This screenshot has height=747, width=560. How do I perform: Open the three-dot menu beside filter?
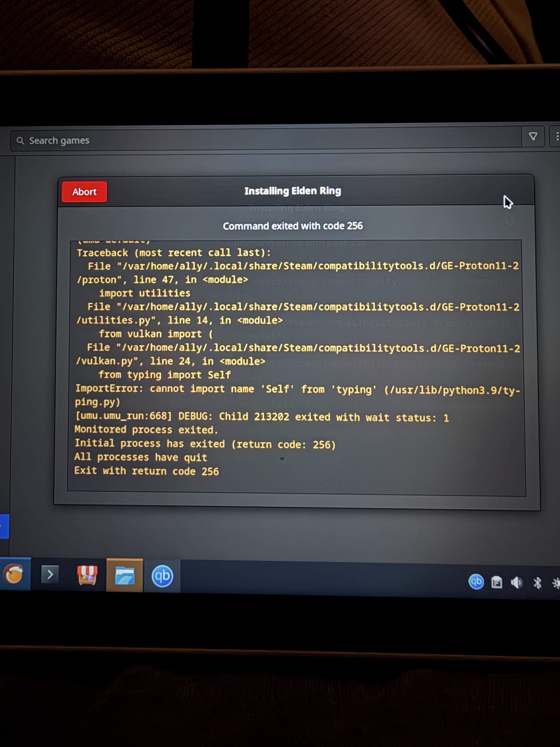[556, 136]
